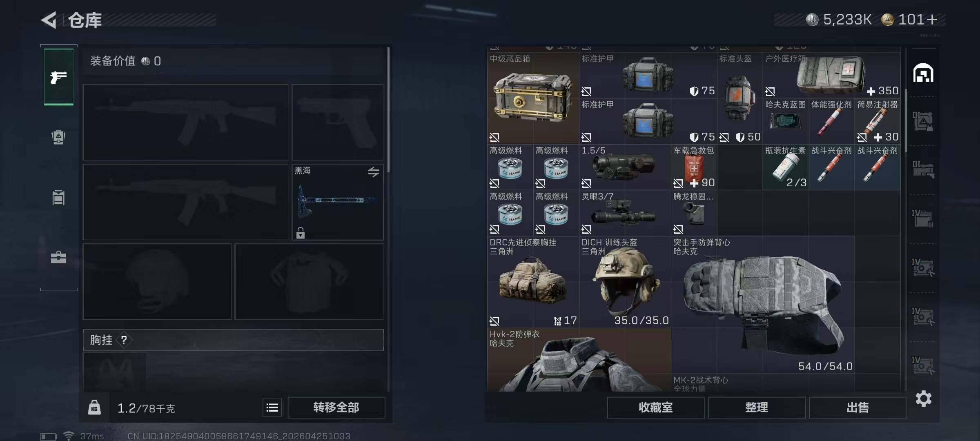Open settings gear in storage panel

(924, 399)
